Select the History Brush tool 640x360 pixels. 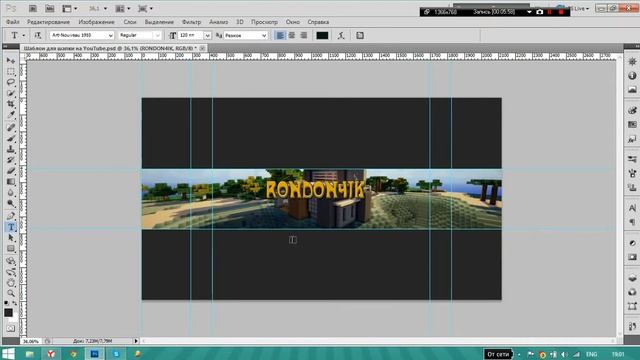(x=11, y=160)
